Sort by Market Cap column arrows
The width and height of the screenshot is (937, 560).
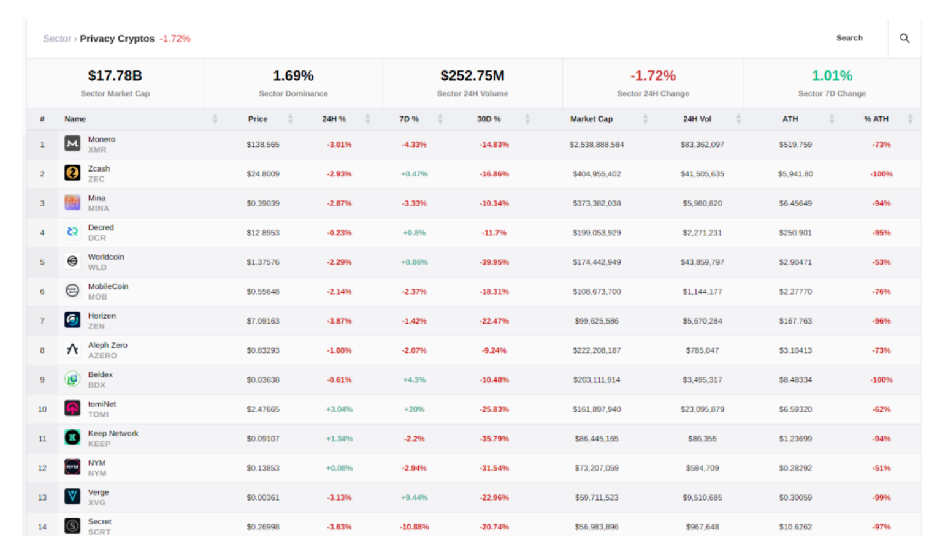pyautogui.click(x=644, y=119)
